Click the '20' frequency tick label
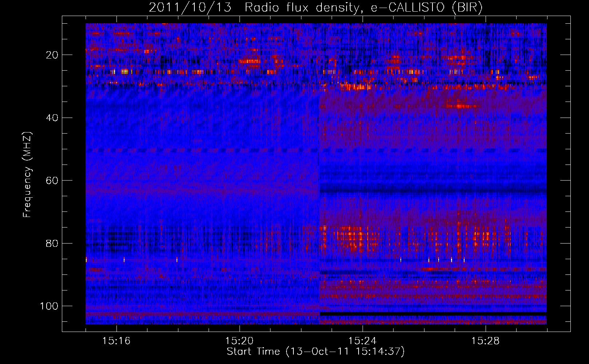The image size is (589, 364). [x=52, y=55]
